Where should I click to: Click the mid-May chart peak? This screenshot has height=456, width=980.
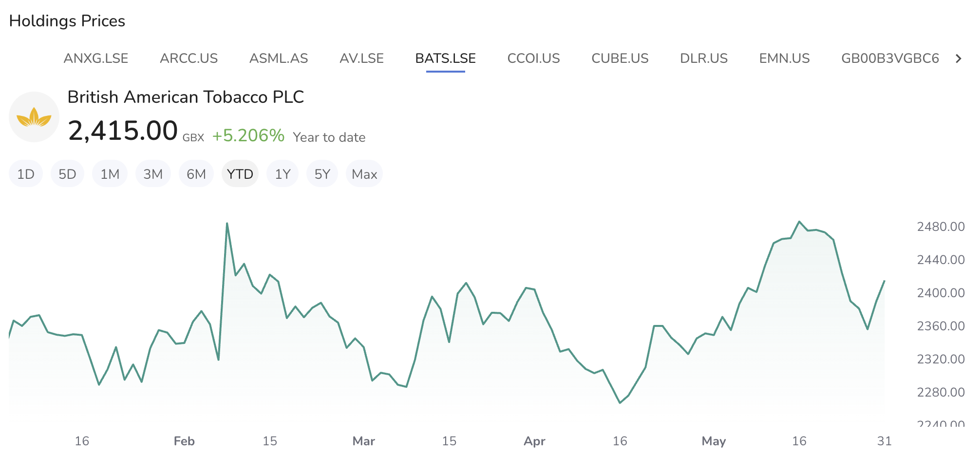tap(799, 222)
